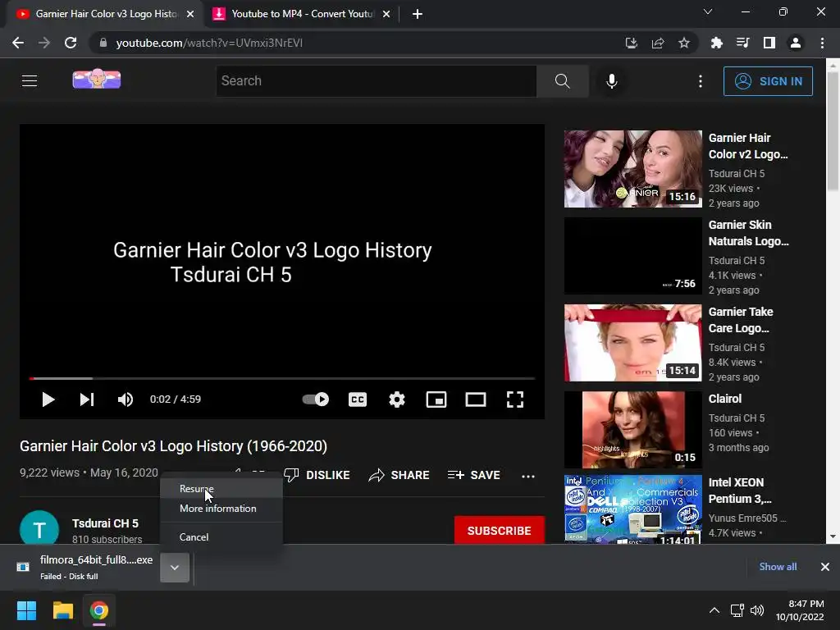Click Show all downloads
Viewport: 840px width, 630px height.
tap(778, 567)
